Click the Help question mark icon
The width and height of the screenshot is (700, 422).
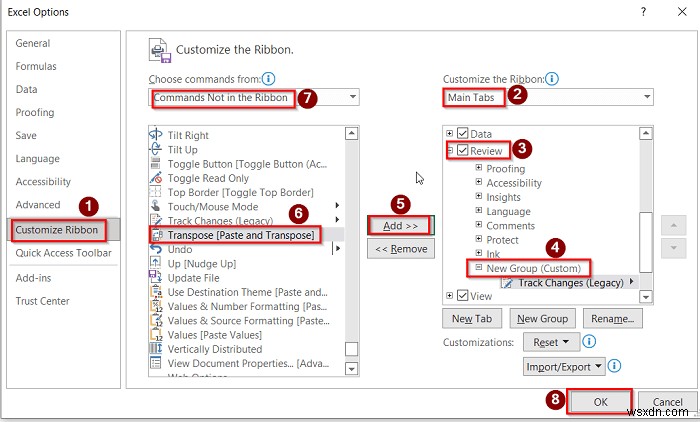click(643, 12)
